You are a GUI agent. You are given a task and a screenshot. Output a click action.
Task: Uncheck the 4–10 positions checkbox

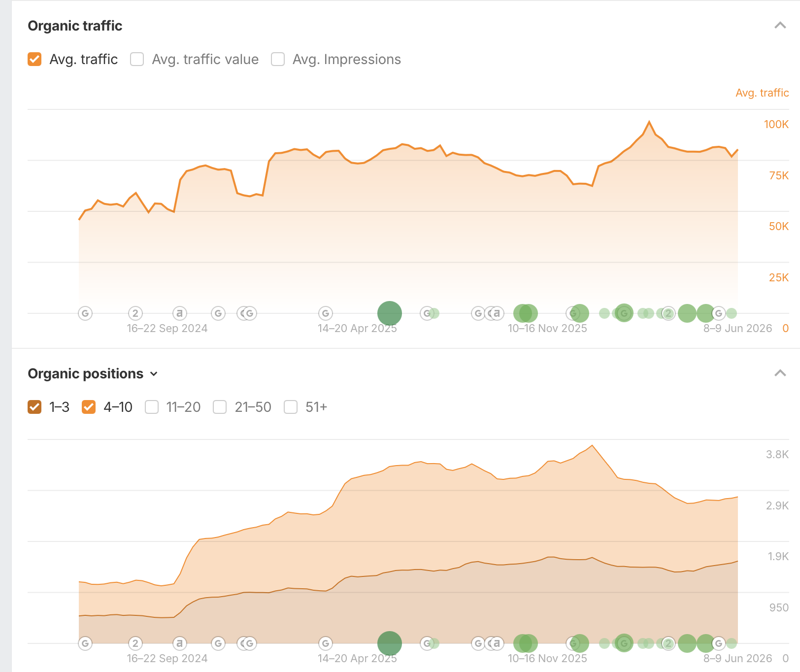point(89,407)
